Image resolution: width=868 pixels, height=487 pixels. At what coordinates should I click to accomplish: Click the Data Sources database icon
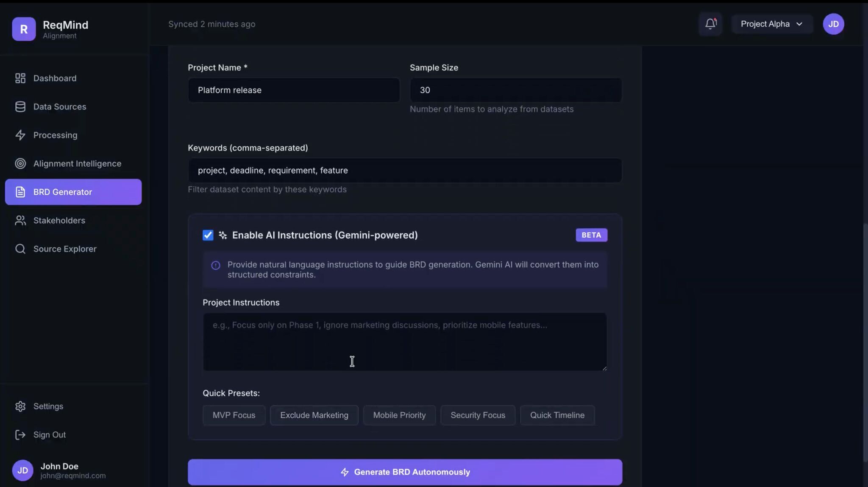coord(20,106)
